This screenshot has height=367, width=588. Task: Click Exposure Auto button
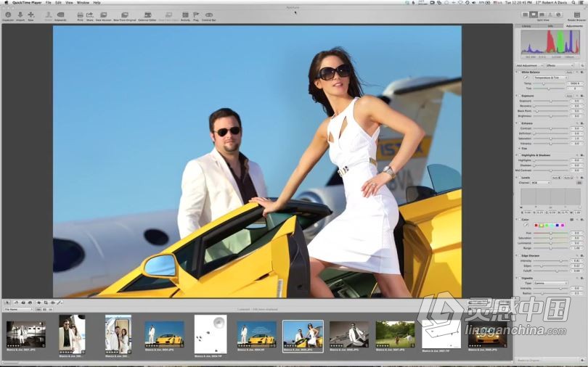tap(569, 96)
